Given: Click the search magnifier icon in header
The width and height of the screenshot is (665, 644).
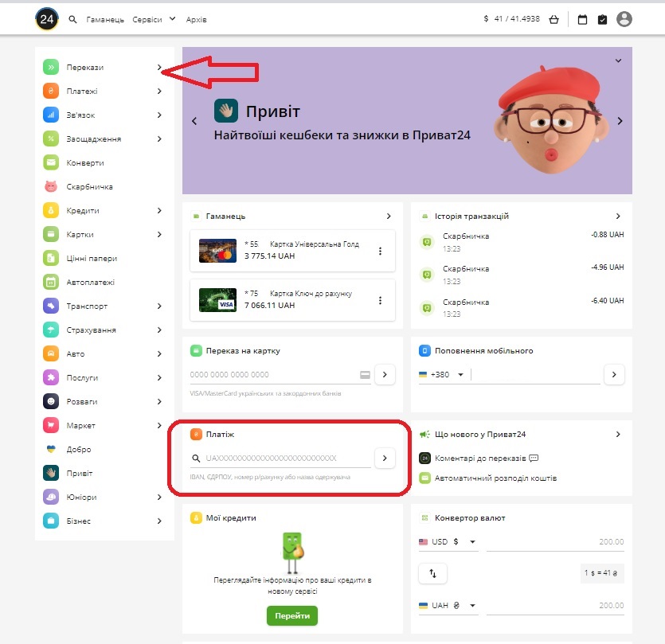Looking at the screenshot, I should click(73, 19).
